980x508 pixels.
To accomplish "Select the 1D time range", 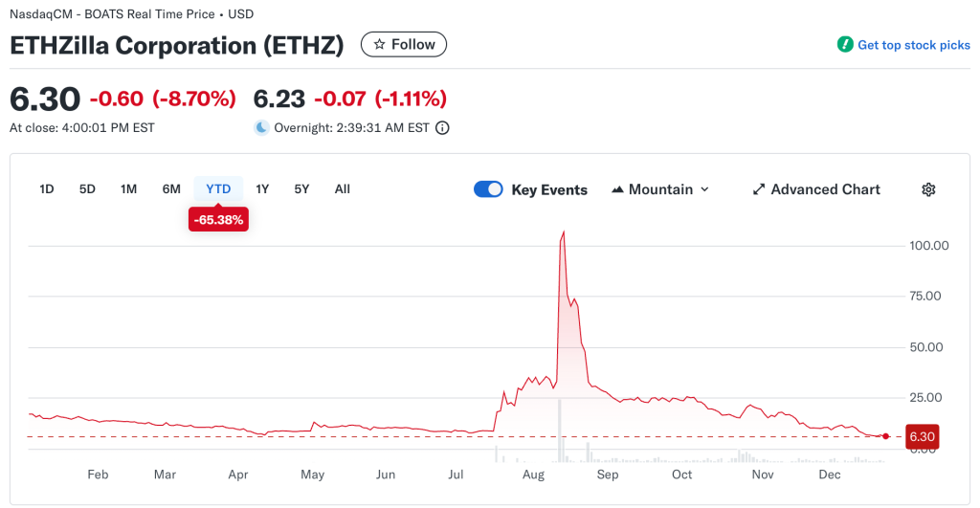I will point(46,189).
